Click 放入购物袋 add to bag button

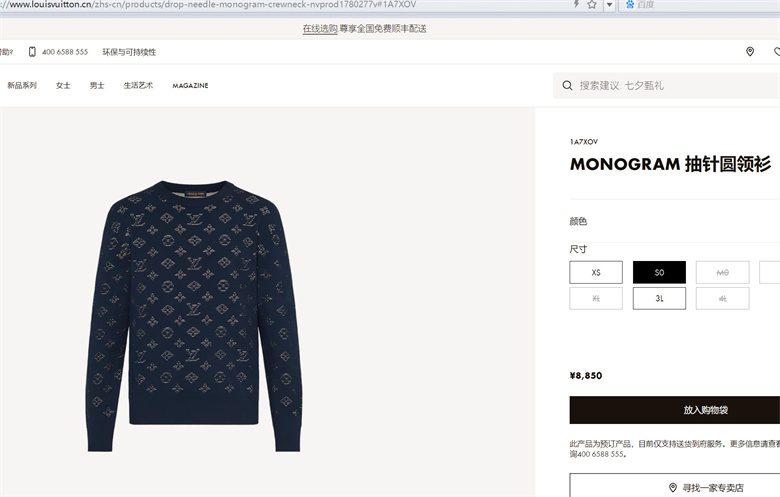pyautogui.click(x=675, y=410)
